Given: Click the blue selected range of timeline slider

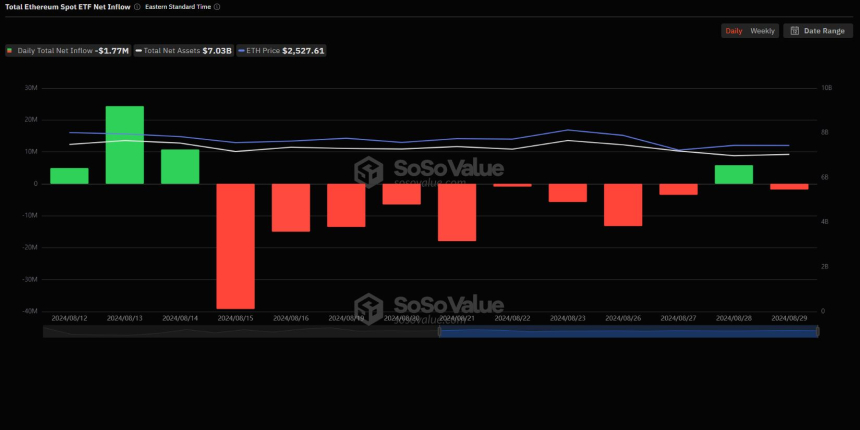Looking at the screenshot, I should [628, 332].
